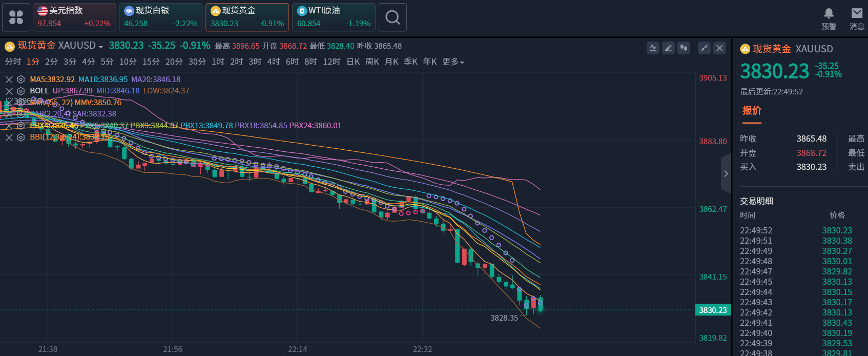
Task: Open the four-square apps grid menu
Action: pyautogui.click(x=16, y=17)
